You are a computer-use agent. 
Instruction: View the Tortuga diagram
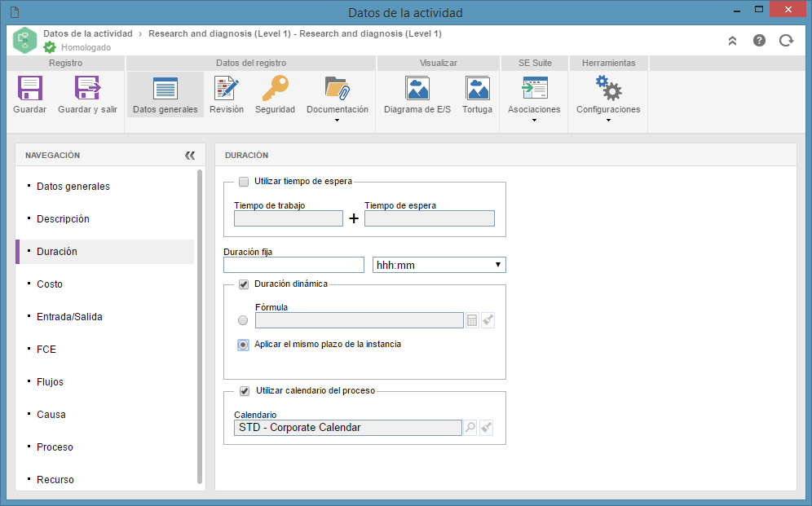coord(478,88)
